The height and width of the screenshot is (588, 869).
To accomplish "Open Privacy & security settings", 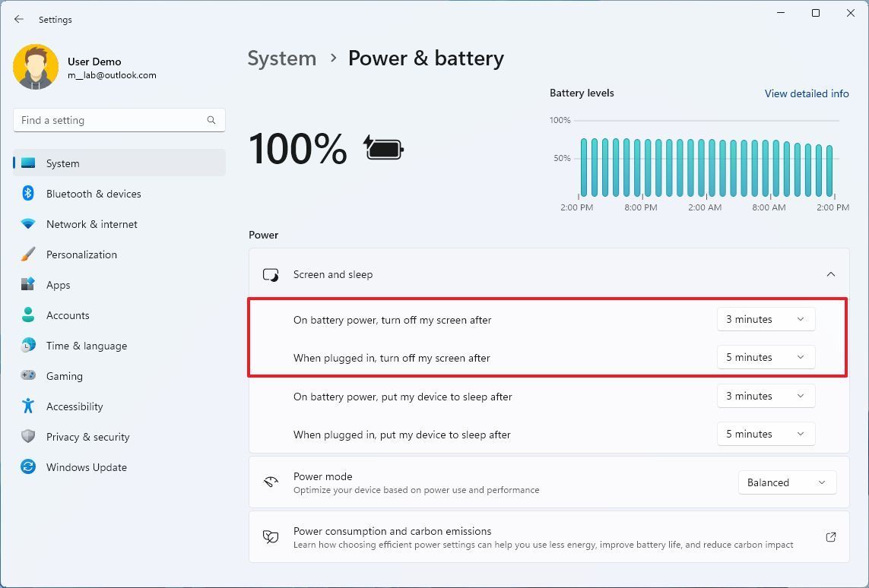I will pos(87,437).
